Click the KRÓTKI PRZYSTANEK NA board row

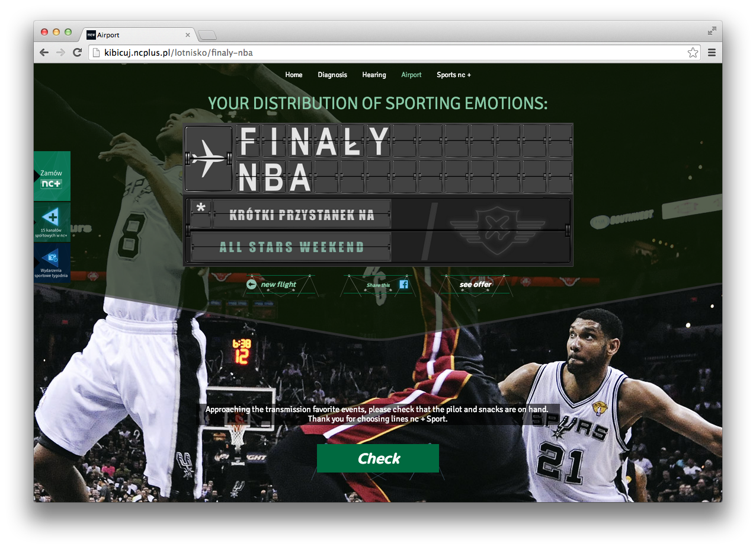click(x=302, y=215)
